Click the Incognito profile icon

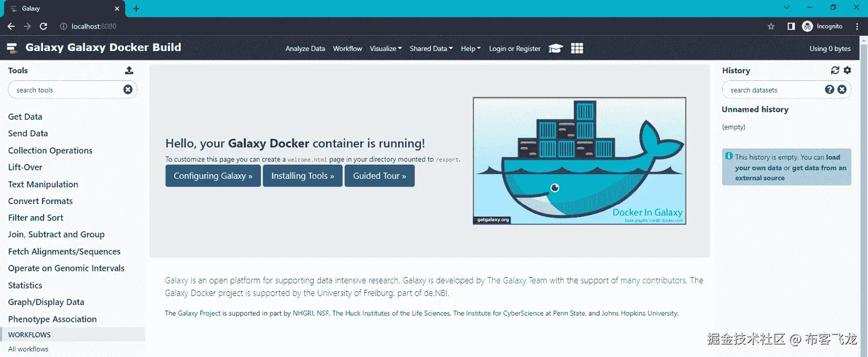pos(808,26)
